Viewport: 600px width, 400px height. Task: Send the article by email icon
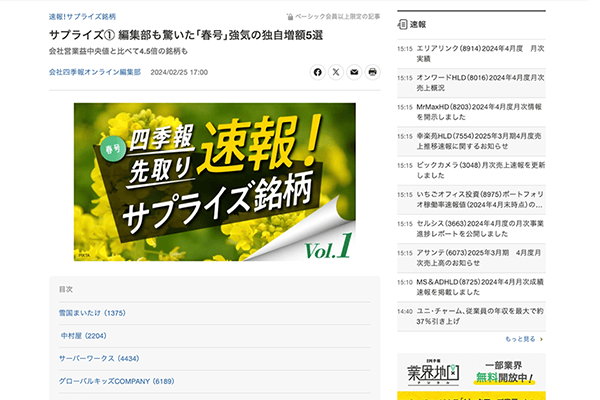click(x=354, y=72)
